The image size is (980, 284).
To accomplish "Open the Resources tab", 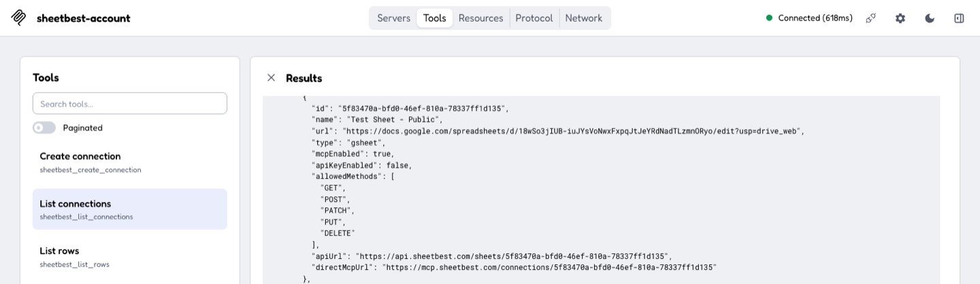I will 480,18.
